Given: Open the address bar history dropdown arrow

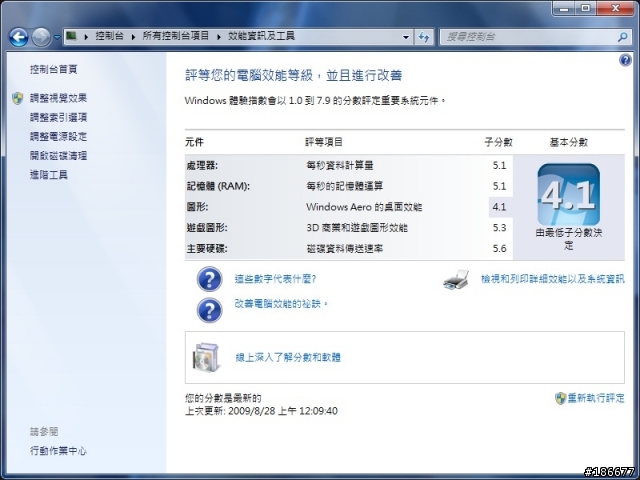Looking at the screenshot, I should (x=406, y=37).
